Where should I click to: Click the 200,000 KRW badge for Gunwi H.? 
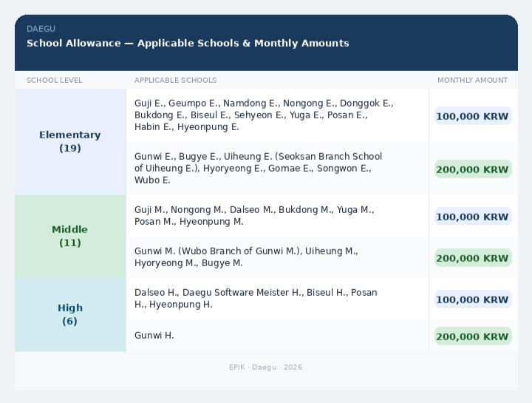pyautogui.click(x=472, y=336)
